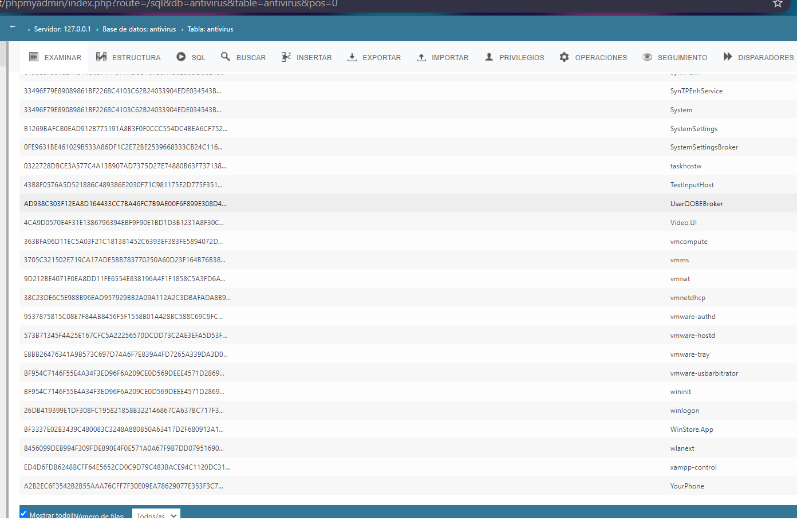Switch to the Seguimiento tab
This screenshot has height=532, width=797.
[675, 57]
